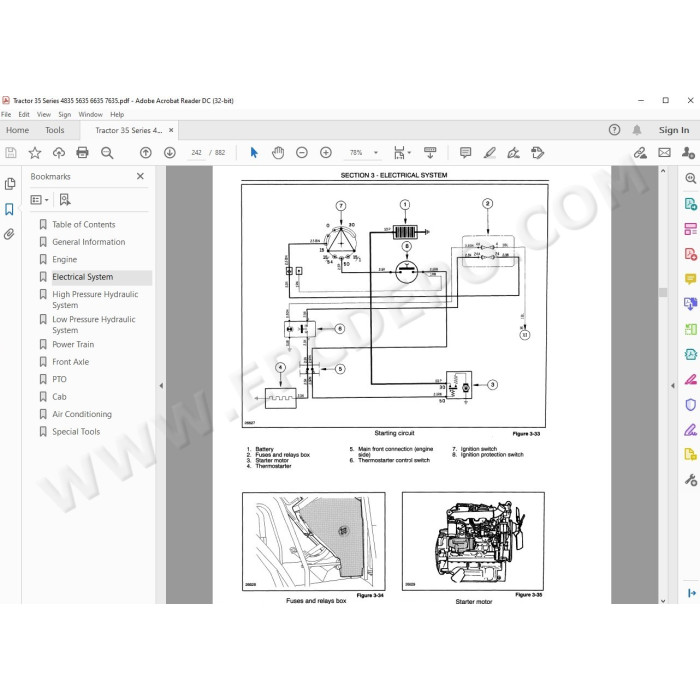Open the Bookmarks panel icon
This screenshot has height=700, width=700.
[x=9, y=209]
